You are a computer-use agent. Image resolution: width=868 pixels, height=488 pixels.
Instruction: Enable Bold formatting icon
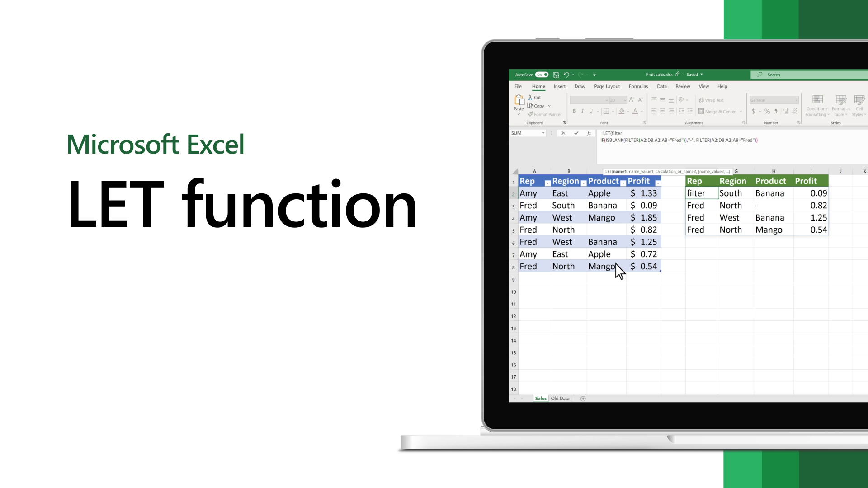[574, 112]
